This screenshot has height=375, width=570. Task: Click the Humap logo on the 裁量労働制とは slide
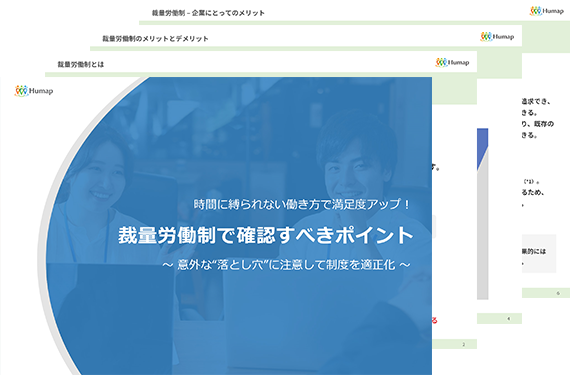[x=452, y=62]
